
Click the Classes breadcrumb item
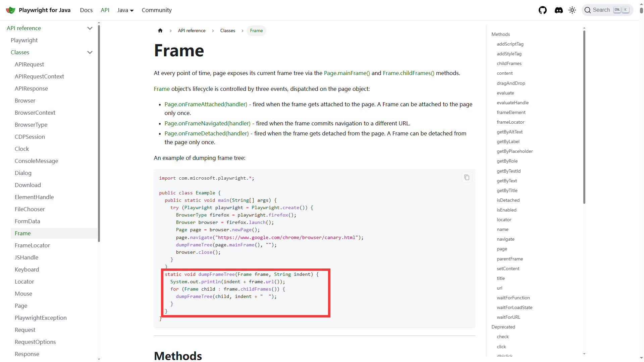pyautogui.click(x=227, y=31)
